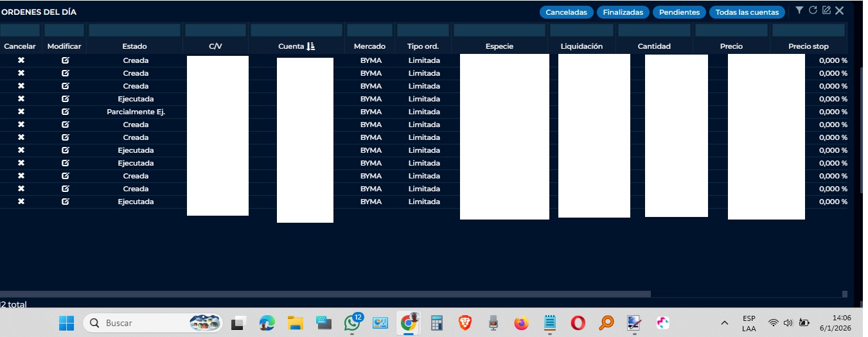Open the ESP LAA language switcher
The width and height of the screenshot is (868, 337).
pos(748,323)
